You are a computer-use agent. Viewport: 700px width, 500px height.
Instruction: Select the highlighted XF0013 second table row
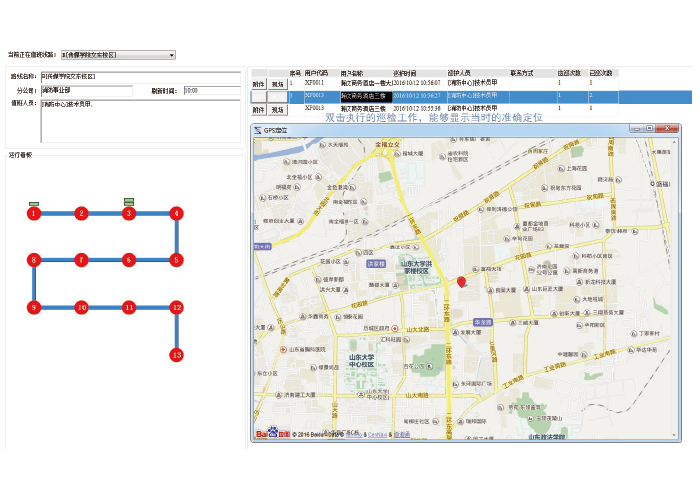450,96
